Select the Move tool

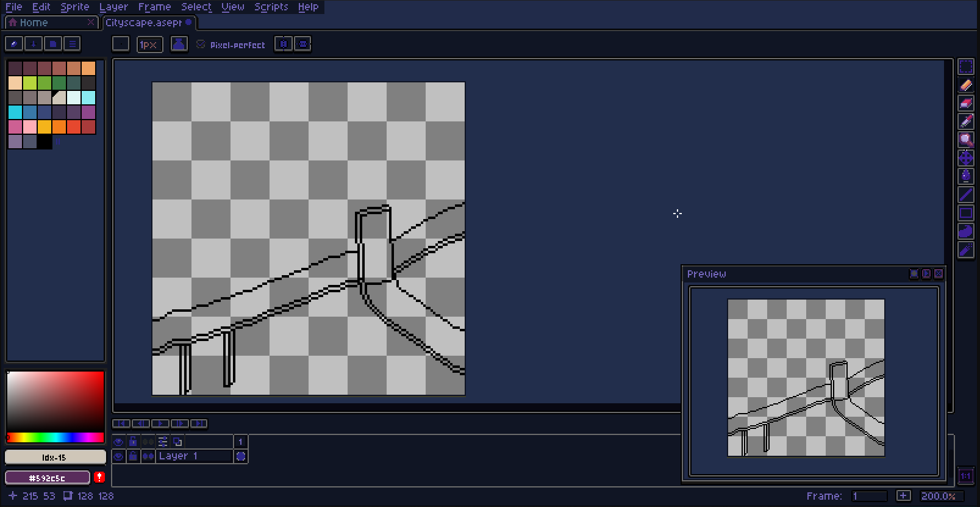pyautogui.click(x=966, y=158)
